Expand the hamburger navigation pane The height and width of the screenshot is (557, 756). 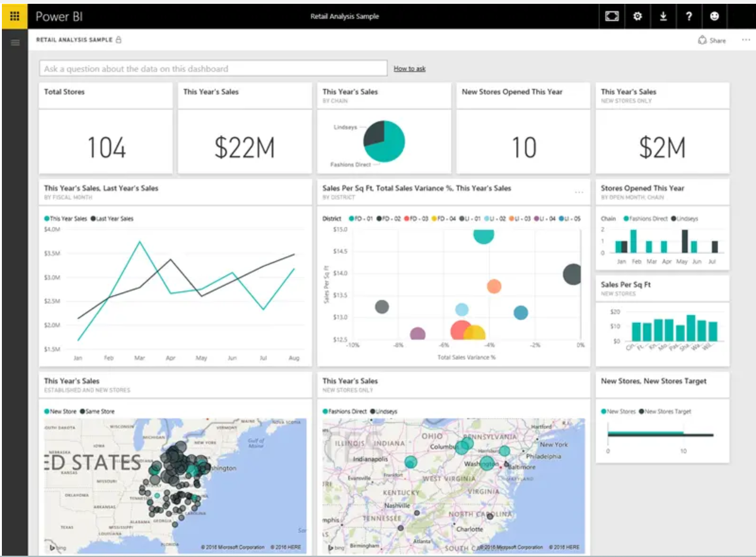coord(15,42)
